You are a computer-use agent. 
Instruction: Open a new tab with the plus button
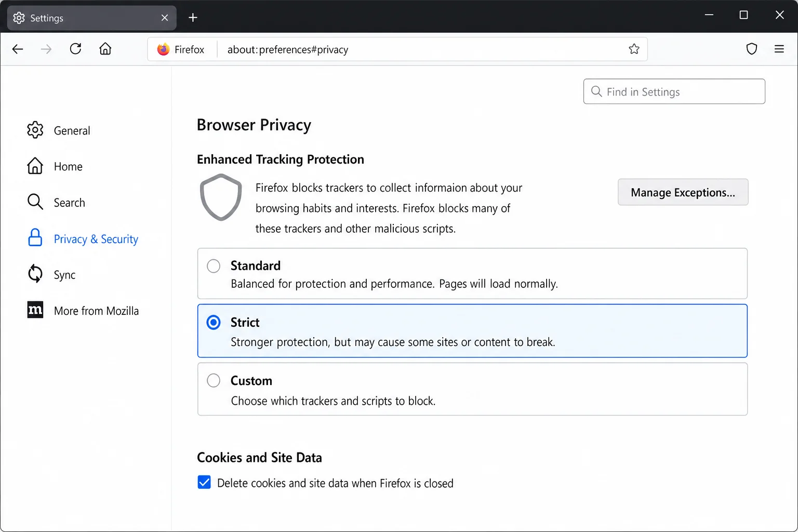193,18
